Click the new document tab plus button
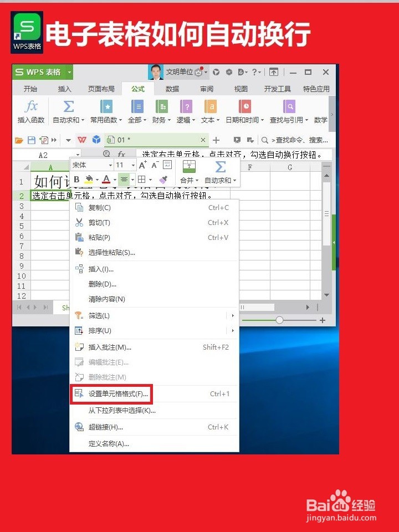Screen dimensions: 399x532 [216, 140]
